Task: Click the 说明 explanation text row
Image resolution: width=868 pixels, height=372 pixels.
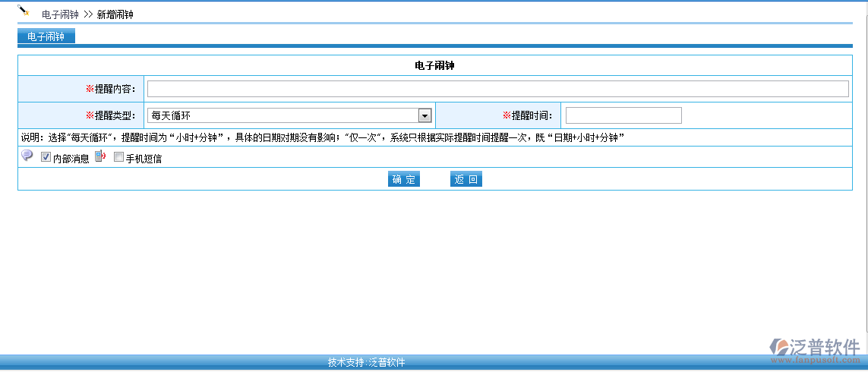Action: click(323, 137)
